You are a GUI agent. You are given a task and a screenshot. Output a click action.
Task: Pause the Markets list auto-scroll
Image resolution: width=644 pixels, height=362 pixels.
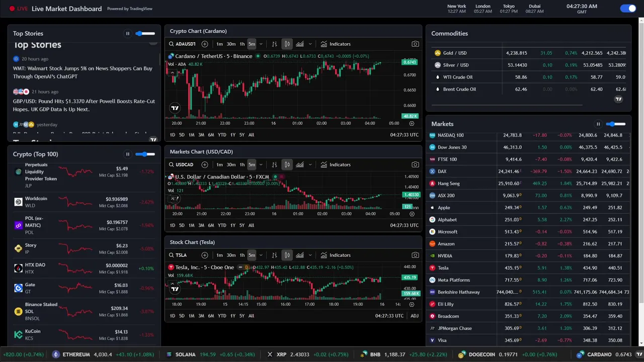point(598,124)
